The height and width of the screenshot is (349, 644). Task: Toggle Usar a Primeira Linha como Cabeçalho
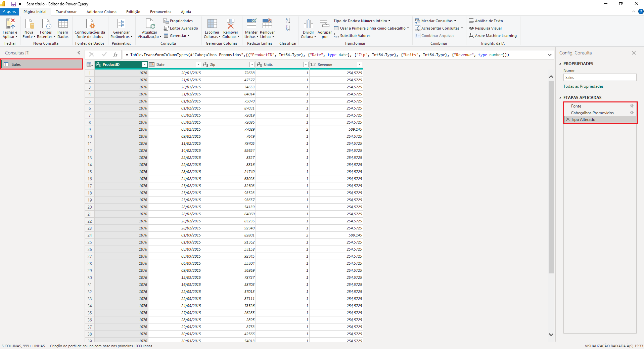[x=372, y=28]
